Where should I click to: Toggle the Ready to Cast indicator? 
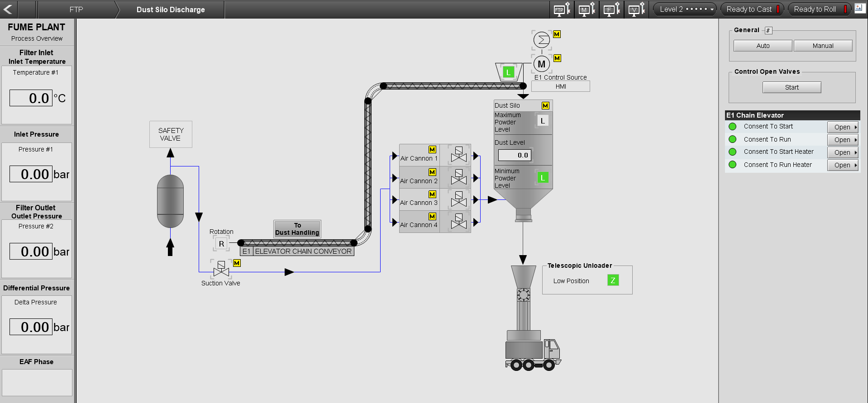click(x=752, y=9)
